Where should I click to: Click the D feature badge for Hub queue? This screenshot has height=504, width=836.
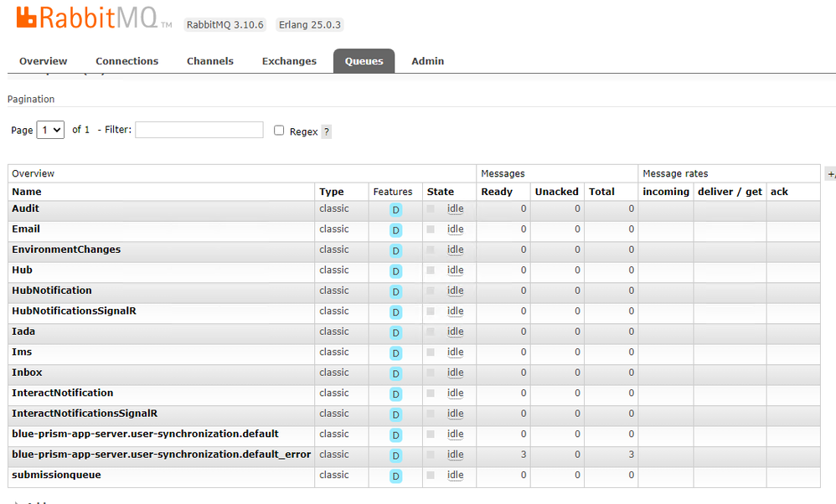click(x=395, y=271)
